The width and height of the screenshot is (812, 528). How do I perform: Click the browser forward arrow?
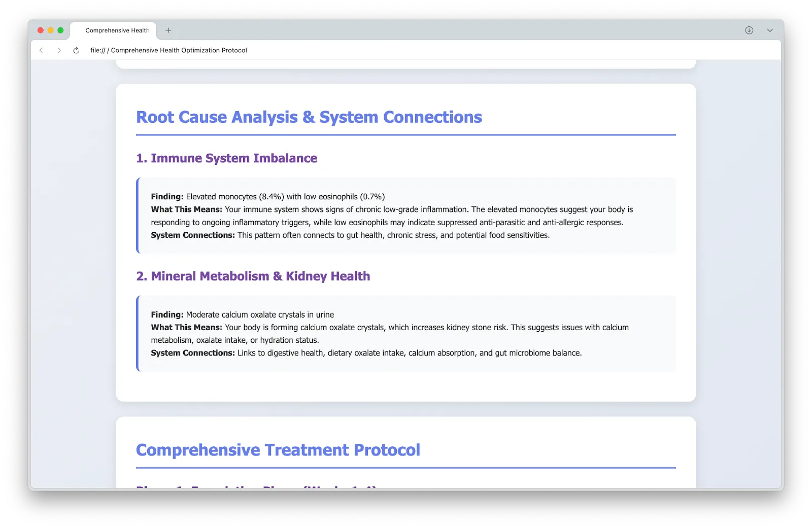click(x=59, y=50)
